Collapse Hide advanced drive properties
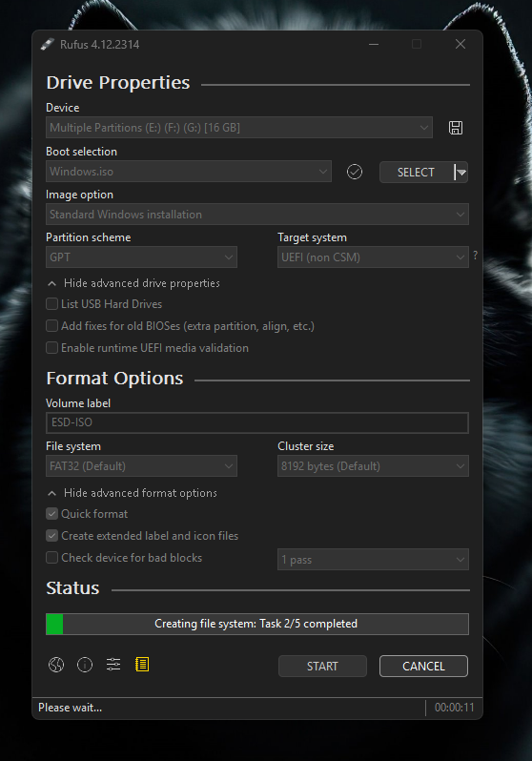The image size is (532, 761). [133, 283]
